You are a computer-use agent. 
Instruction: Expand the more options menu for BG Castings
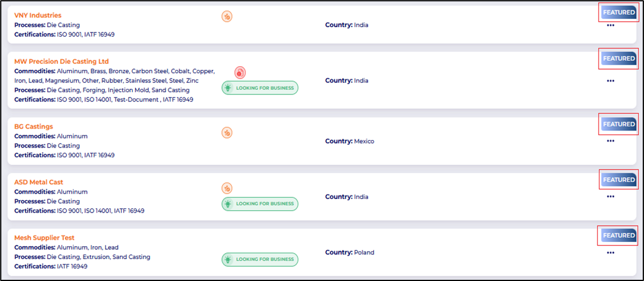tap(610, 141)
